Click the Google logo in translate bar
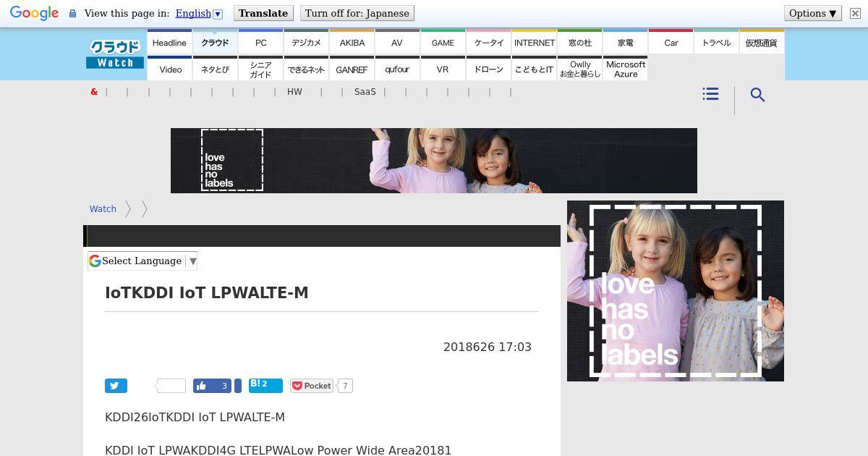This screenshot has height=456, width=868. [34, 13]
